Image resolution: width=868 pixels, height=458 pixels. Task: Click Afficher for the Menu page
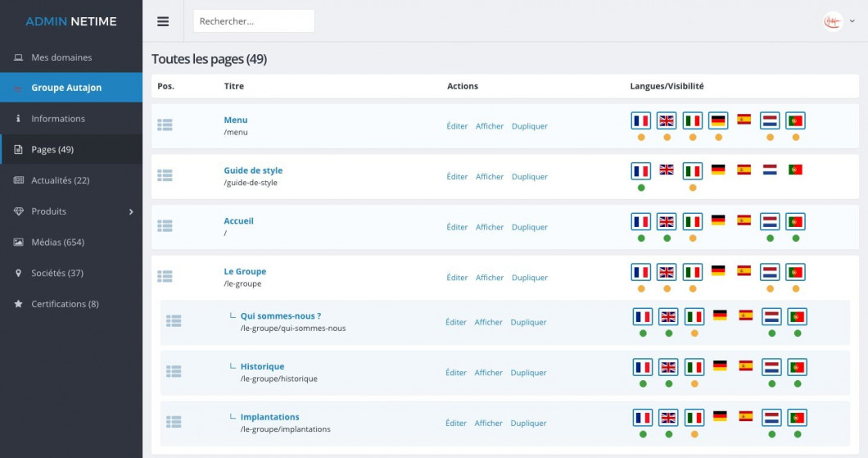point(490,126)
